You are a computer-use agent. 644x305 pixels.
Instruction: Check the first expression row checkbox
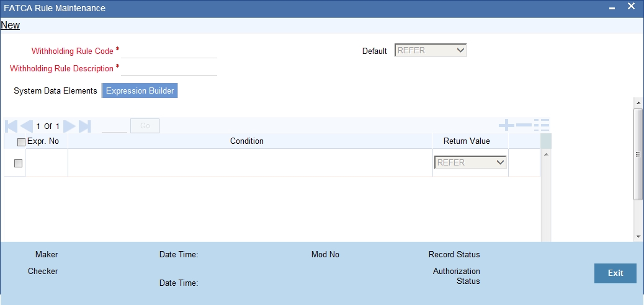(x=18, y=163)
